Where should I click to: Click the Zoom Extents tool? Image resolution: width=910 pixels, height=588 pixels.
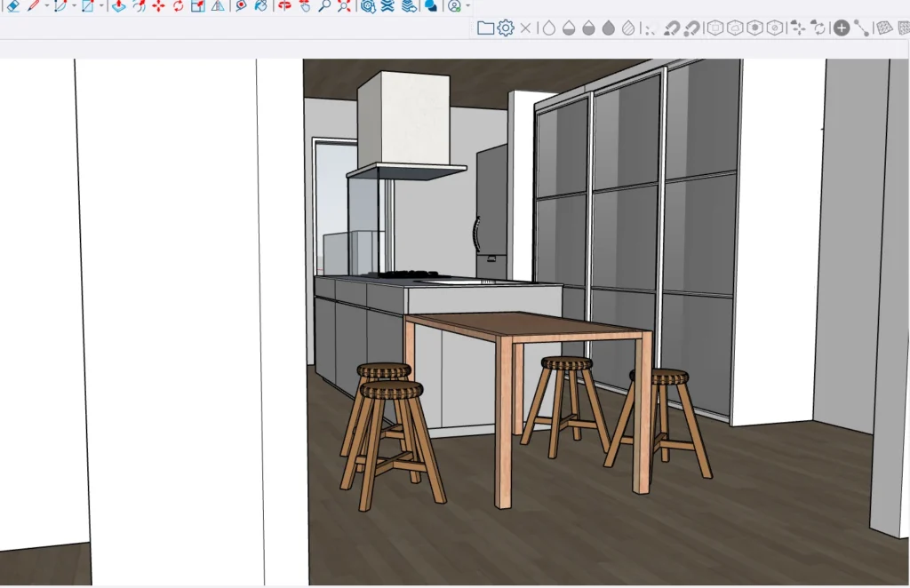tap(344, 6)
